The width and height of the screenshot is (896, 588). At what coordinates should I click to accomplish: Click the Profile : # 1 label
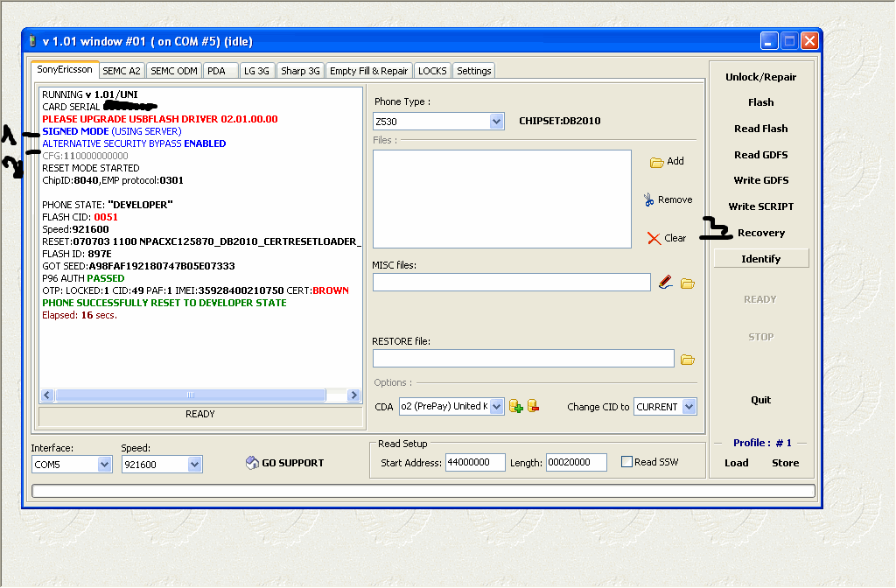(762, 443)
